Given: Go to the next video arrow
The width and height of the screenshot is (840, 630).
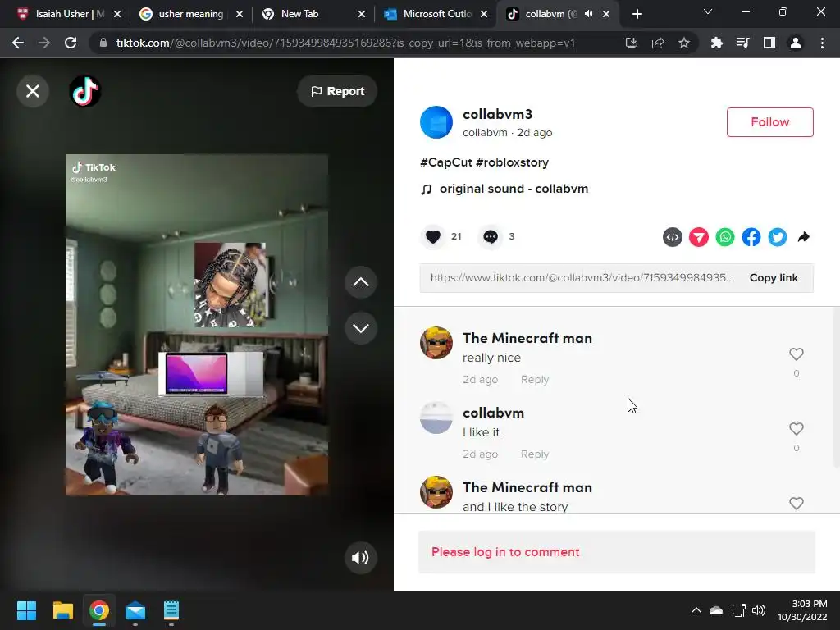Looking at the screenshot, I should (x=361, y=328).
